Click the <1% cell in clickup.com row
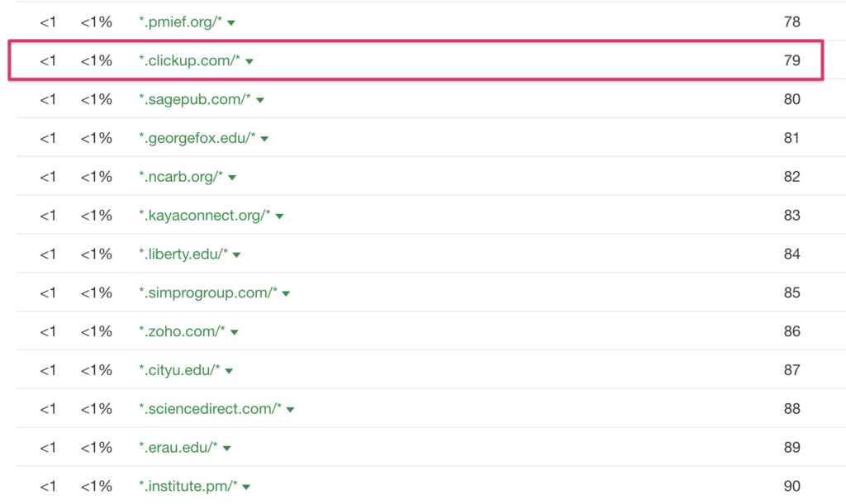 (97, 60)
